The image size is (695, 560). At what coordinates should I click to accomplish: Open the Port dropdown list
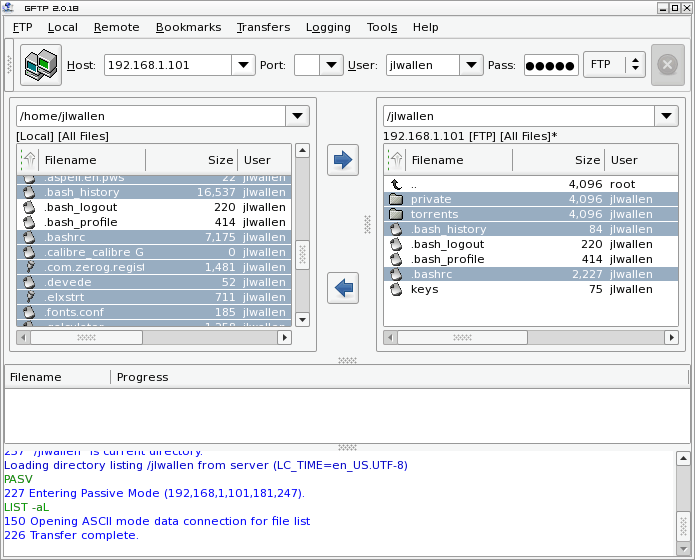pos(331,65)
